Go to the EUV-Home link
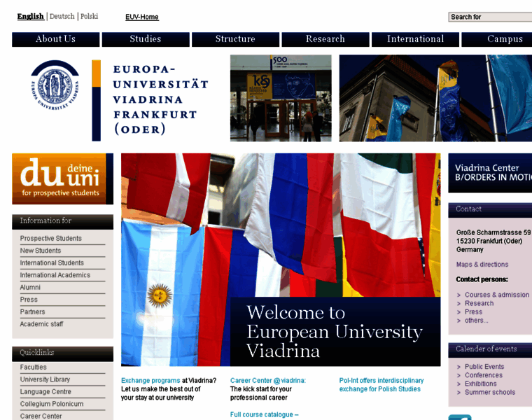532x420 pixels. (142, 17)
